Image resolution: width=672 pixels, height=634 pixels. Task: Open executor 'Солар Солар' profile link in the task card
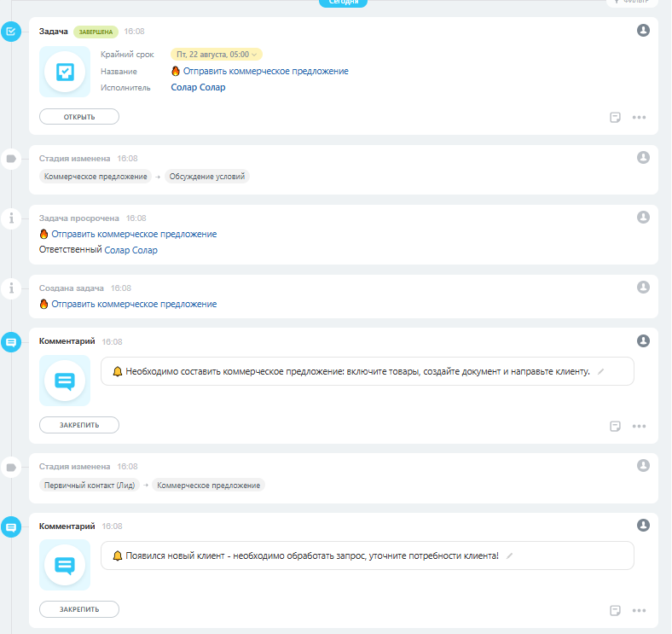pos(199,87)
